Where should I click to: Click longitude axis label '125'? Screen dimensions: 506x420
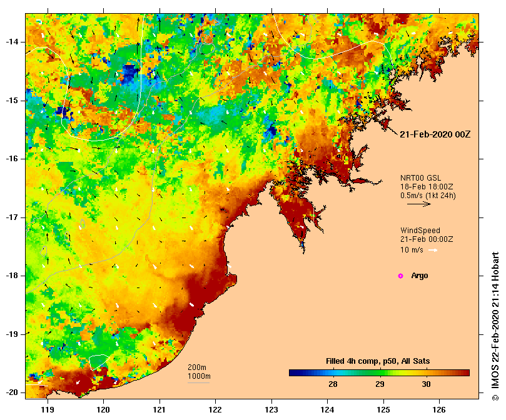coord(383,410)
